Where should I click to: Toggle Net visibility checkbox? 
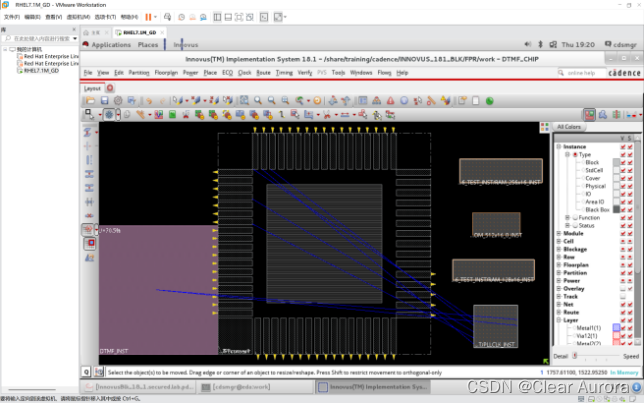[623, 304]
